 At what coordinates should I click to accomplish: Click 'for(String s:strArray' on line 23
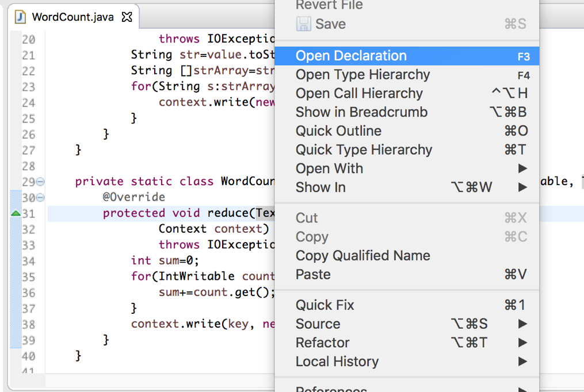(203, 86)
